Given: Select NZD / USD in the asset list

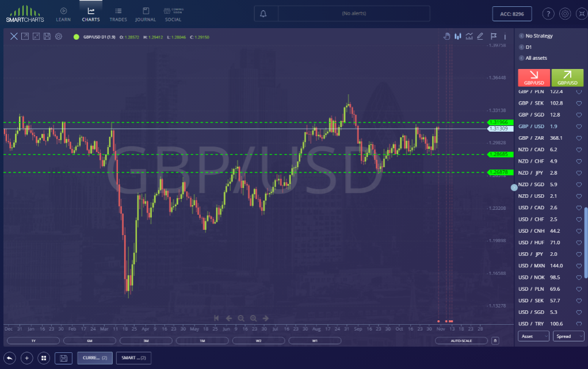Looking at the screenshot, I should 531,196.
